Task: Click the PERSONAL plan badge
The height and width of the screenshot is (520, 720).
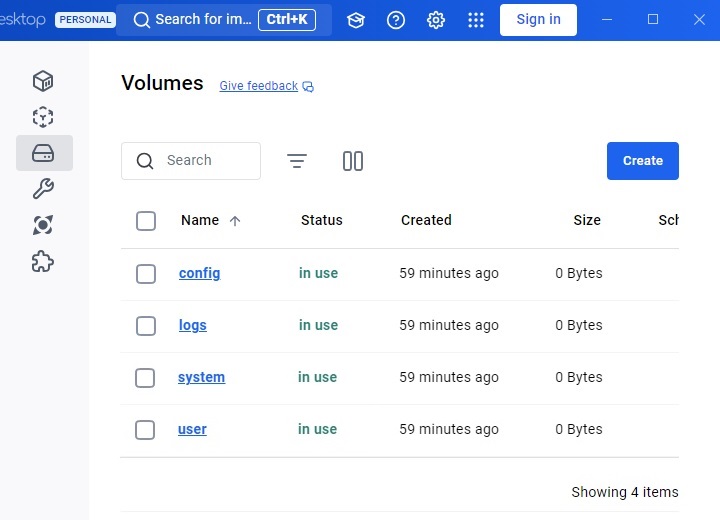Action: coord(85,20)
